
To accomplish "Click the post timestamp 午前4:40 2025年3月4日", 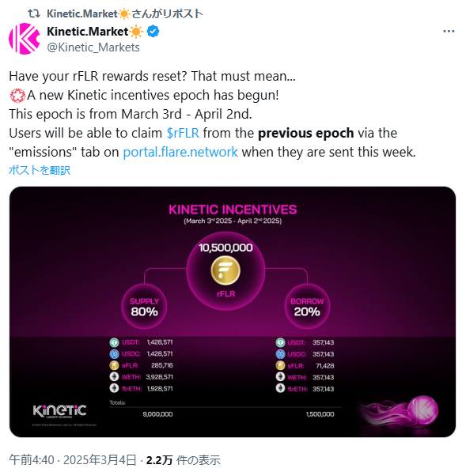I will coord(72,460).
